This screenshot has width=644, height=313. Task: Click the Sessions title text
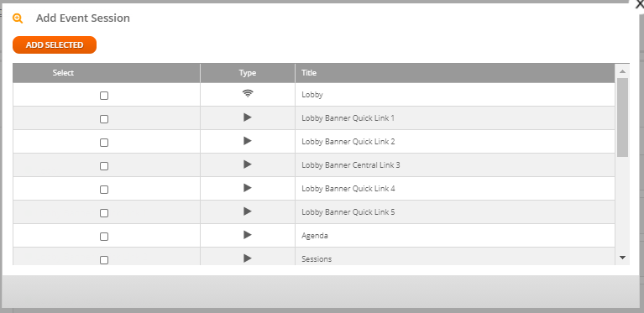point(317,258)
